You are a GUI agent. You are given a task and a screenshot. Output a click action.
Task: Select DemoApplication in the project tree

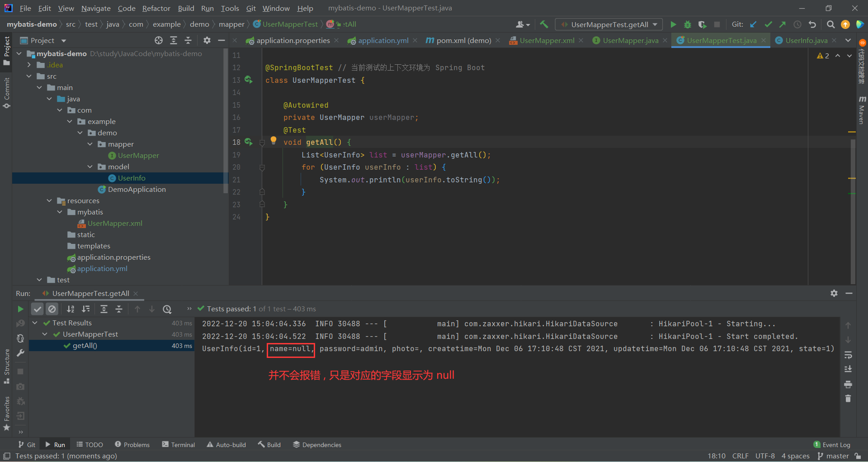(137, 189)
